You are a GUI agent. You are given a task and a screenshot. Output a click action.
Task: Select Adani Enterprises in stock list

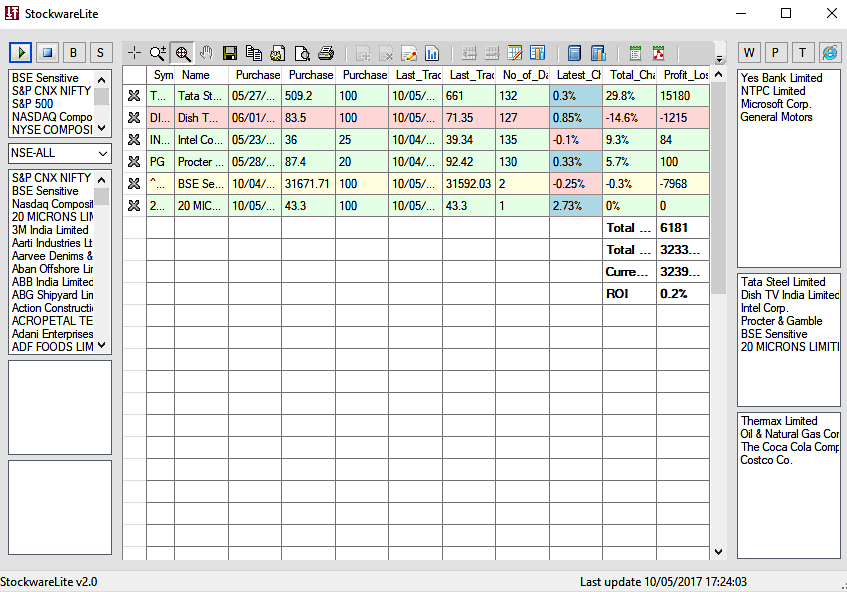click(52, 334)
